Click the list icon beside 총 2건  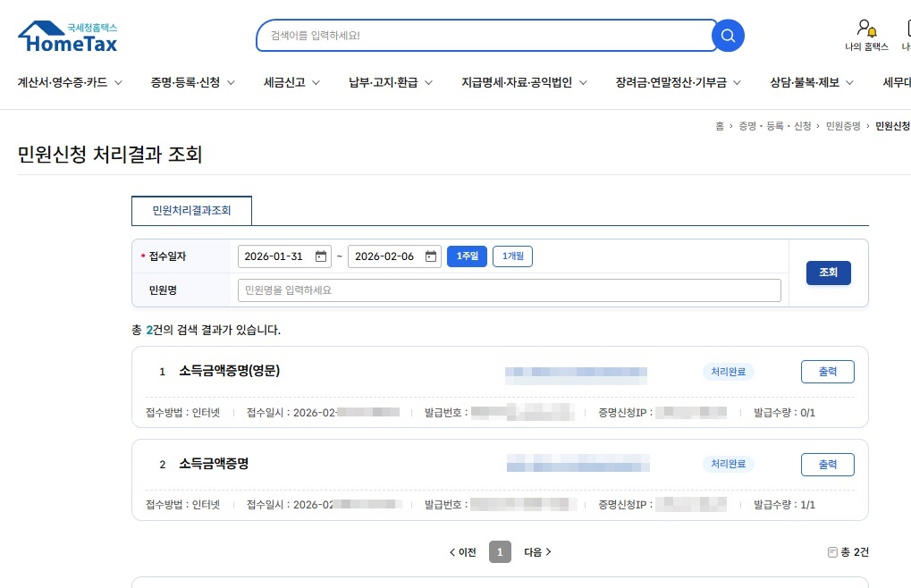tap(832, 552)
